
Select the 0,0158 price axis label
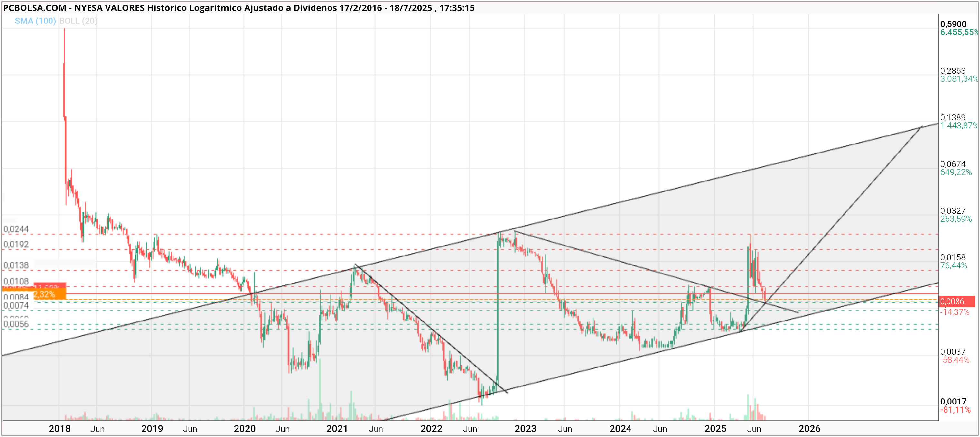click(x=953, y=257)
